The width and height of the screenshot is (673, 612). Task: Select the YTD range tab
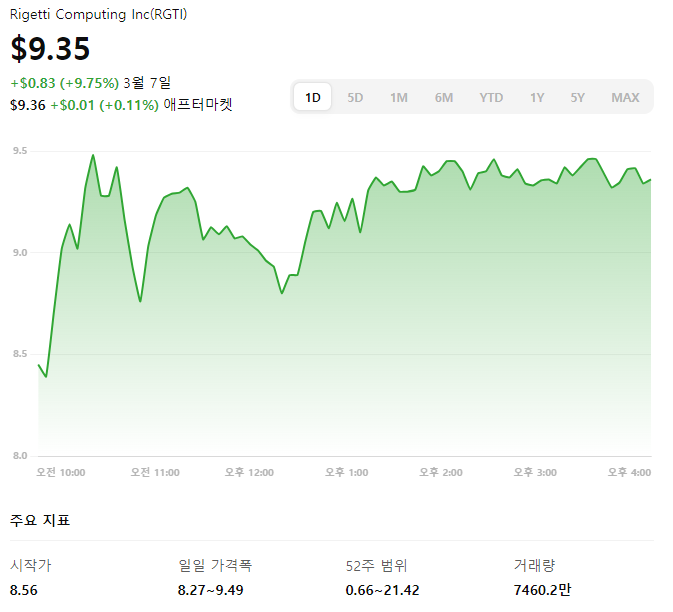point(491,97)
